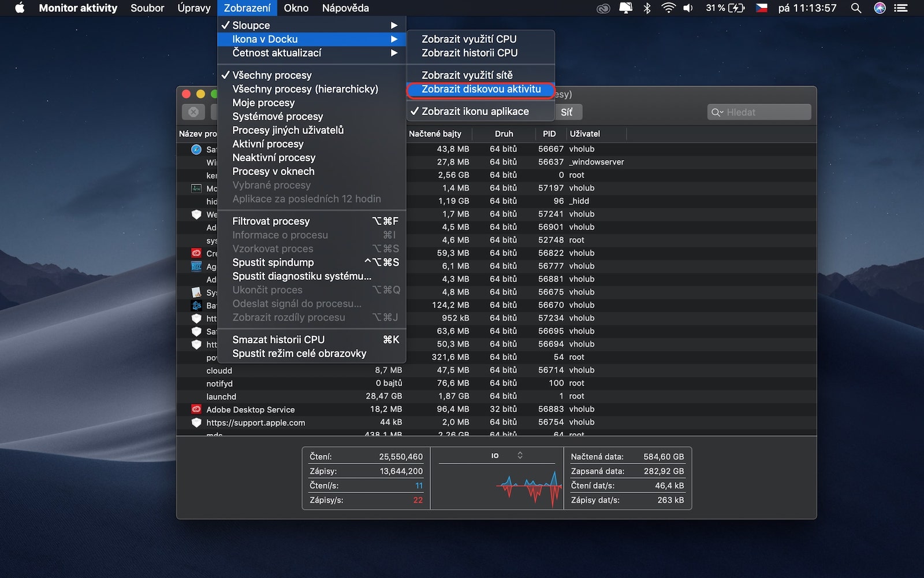
Task: Sort by Druh column header
Action: coord(504,134)
